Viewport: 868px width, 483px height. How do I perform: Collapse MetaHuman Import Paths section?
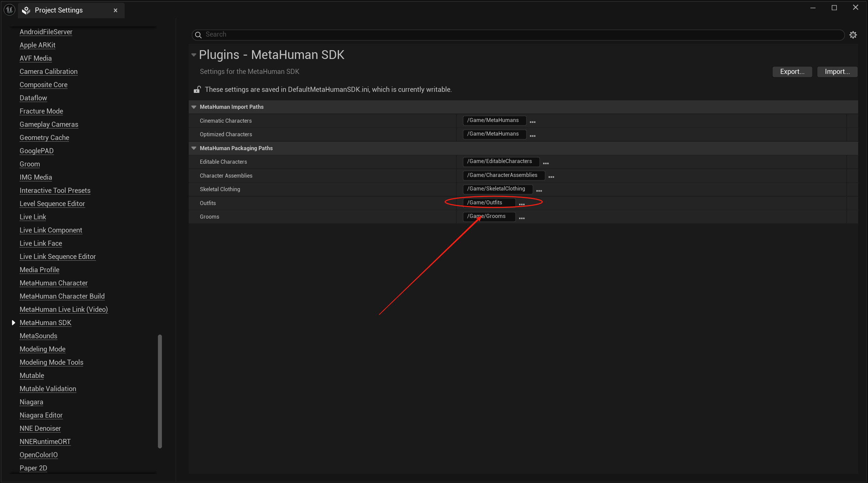point(194,107)
